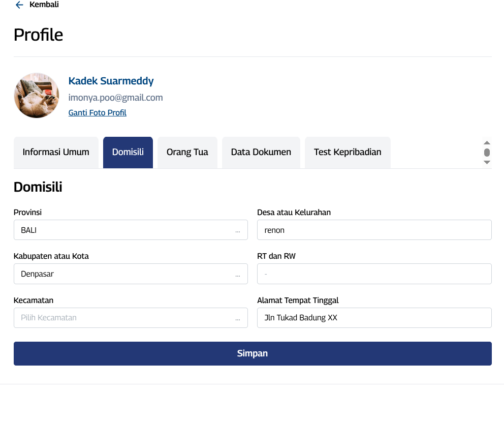Click the Kembali text label
This screenshot has height=422, width=504.
pyautogui.click(x=44, y=5)
